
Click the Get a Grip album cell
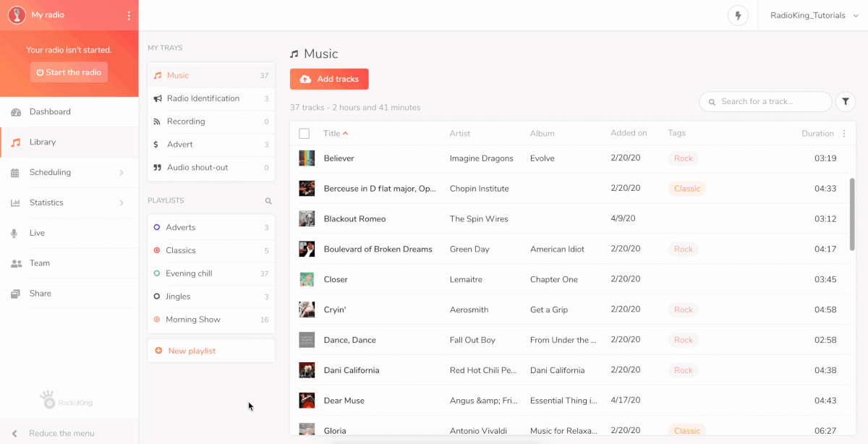(549, 310)
